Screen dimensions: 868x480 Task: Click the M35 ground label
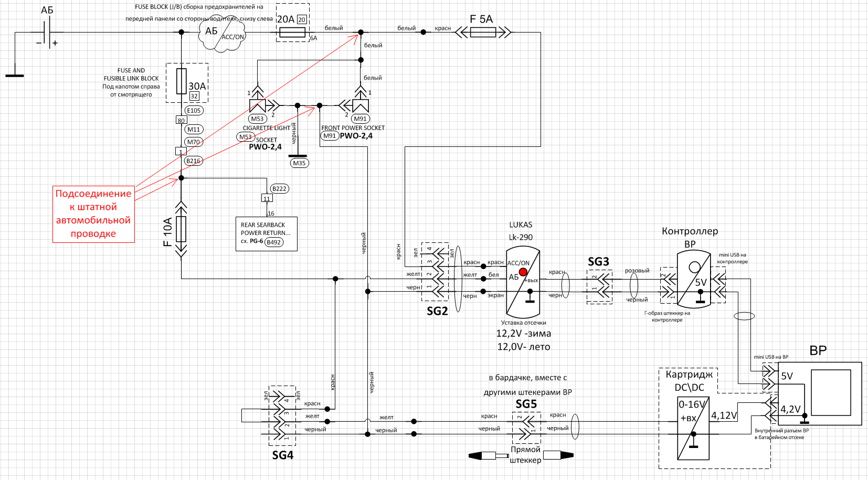point(299,163)
